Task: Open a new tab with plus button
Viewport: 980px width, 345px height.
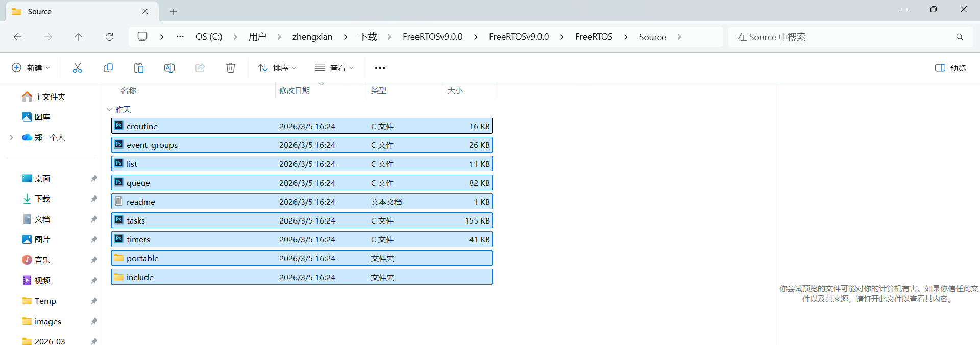Action: click(174, 11)
